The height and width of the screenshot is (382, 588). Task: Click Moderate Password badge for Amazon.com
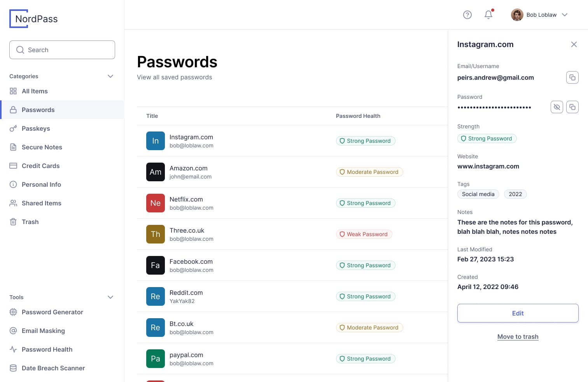coord(369,172)
